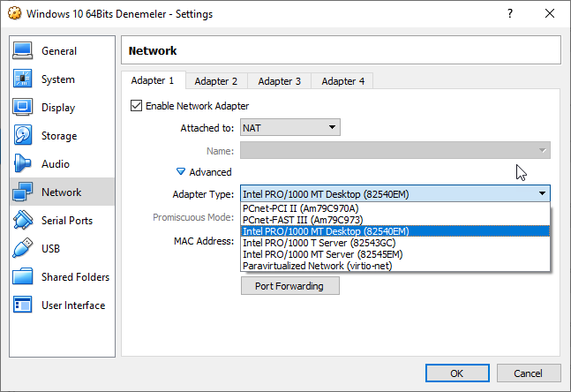Collapse the Advanced disclosure triangle

pyautogui.click(x=181, y=171)
